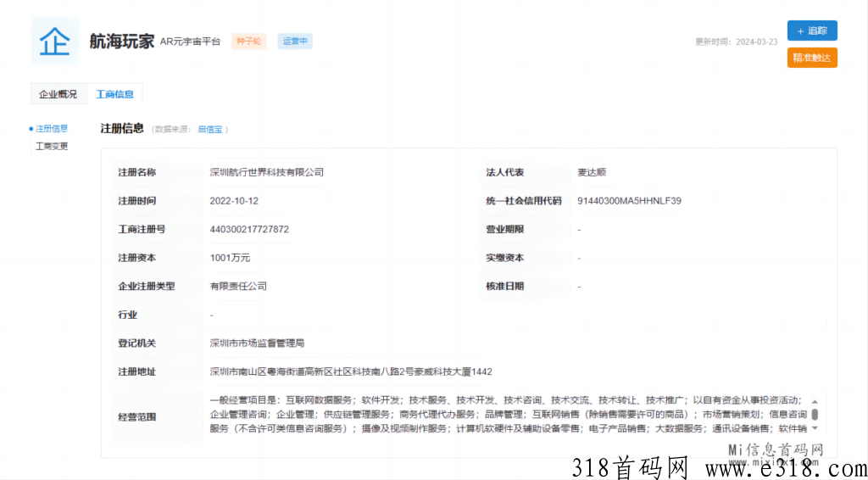The width and height of the screenshot is (868, 480).
Task: Click the 经营范围 business scope text
Action: (509, 415)
